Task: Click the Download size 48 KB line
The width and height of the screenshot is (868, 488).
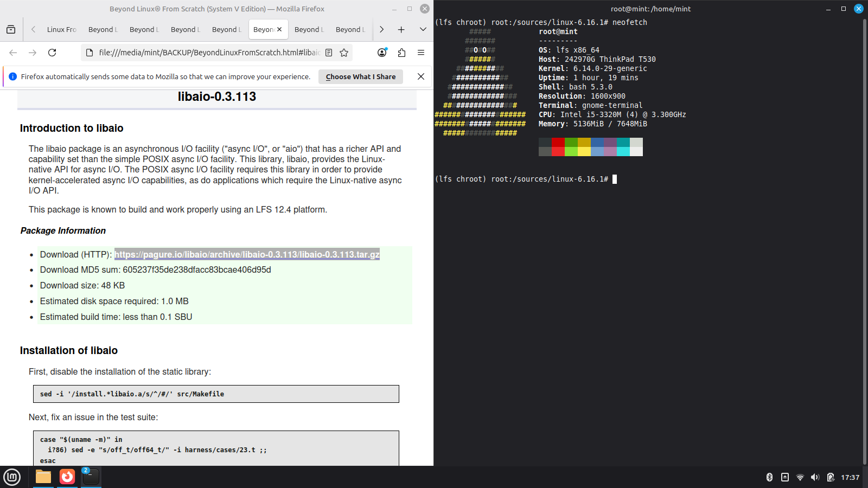Action: pos(82,285)
